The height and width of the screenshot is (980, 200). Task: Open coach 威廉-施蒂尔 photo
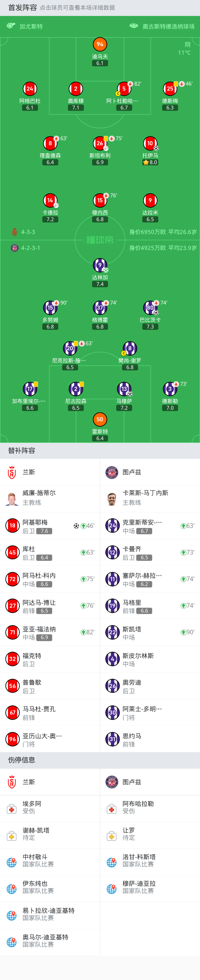12,498
